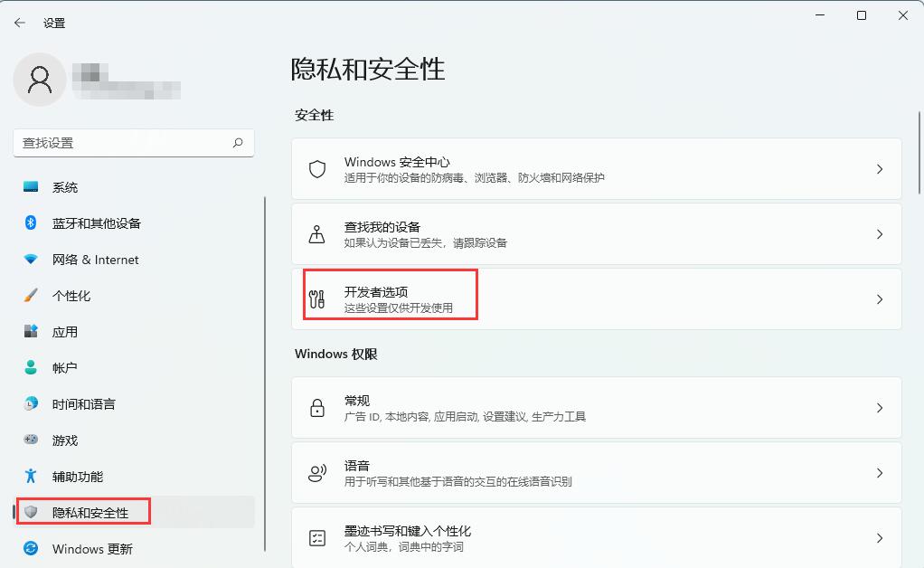Click the Windows 更新 refresh icon

(x=31, y=548)
